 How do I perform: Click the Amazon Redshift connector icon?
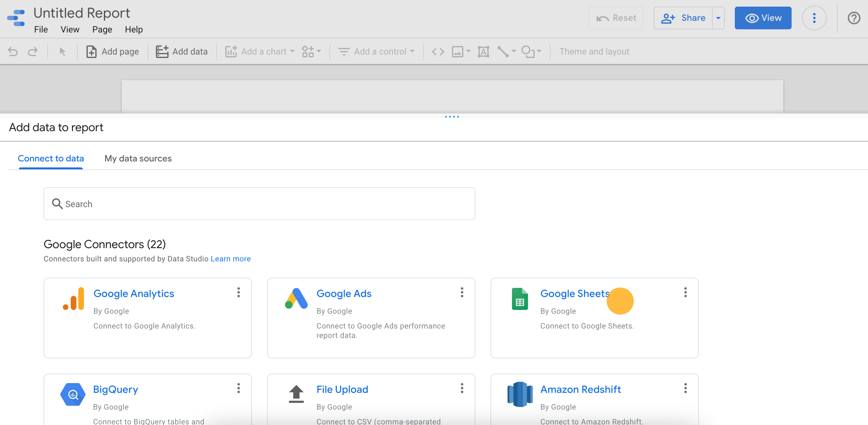coord(520,394)
